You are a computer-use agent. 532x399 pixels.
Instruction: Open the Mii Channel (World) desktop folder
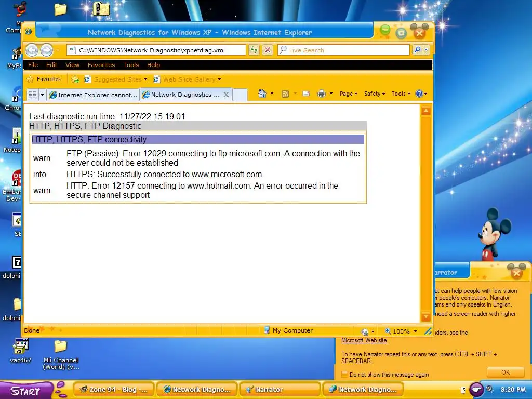click(61, 355)
